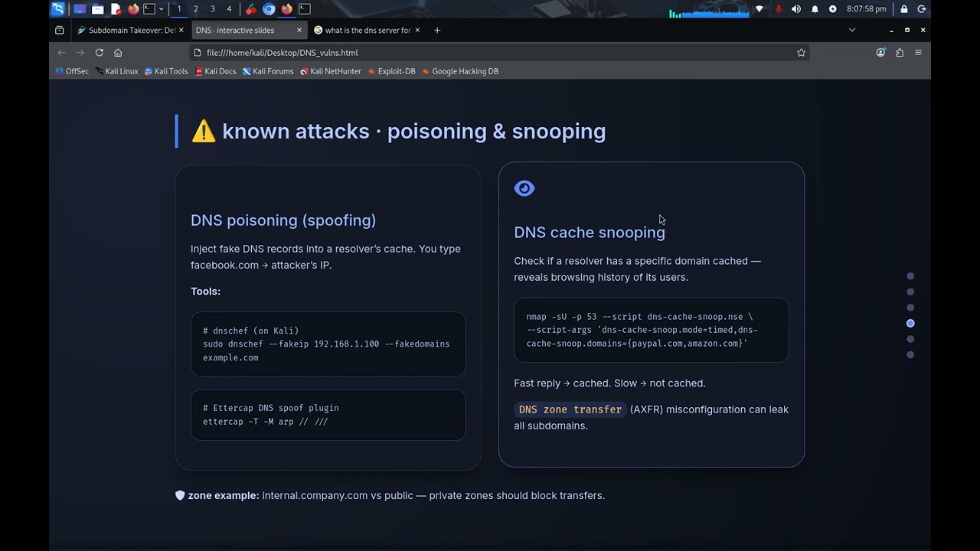Go back to the previous page

click(x=62, y=53)
